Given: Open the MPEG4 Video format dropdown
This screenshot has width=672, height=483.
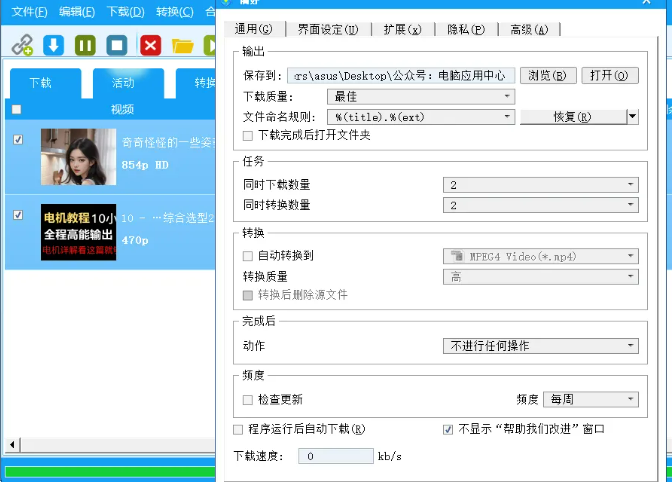Looking at the screenshot, I should (x=540, y=256).
